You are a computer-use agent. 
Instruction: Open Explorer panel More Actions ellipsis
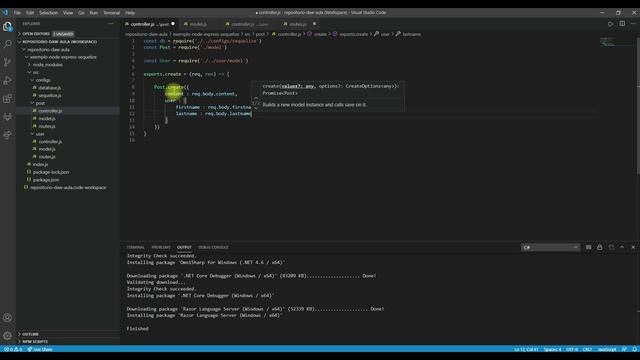(x=111, y=24)
